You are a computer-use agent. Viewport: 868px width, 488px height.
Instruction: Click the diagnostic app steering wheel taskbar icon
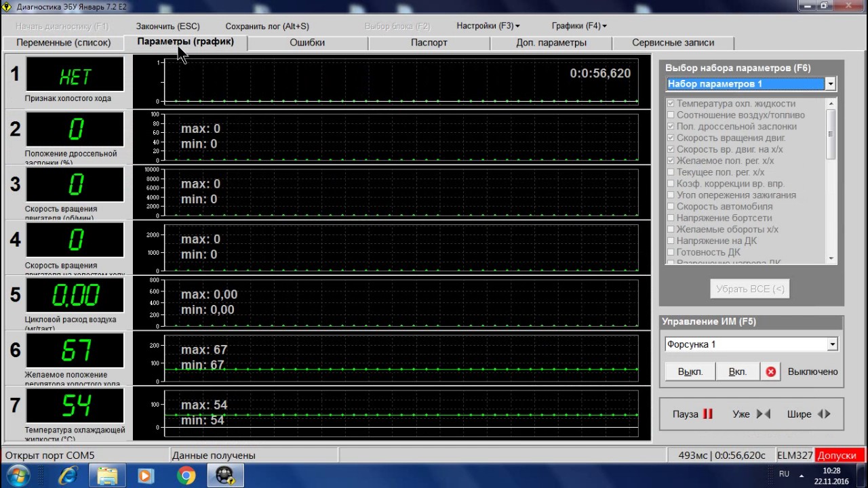225,476
